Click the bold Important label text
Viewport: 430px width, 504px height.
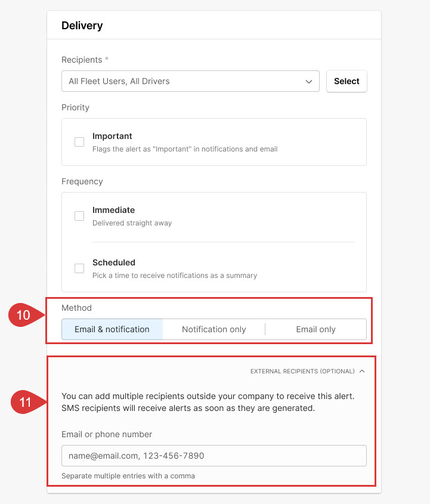click(112, 136)
